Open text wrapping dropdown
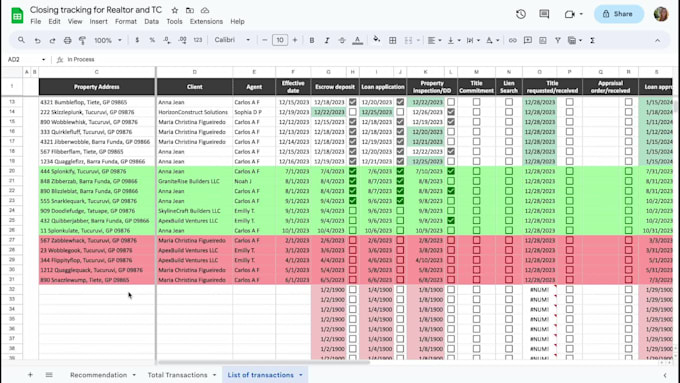 473,40
